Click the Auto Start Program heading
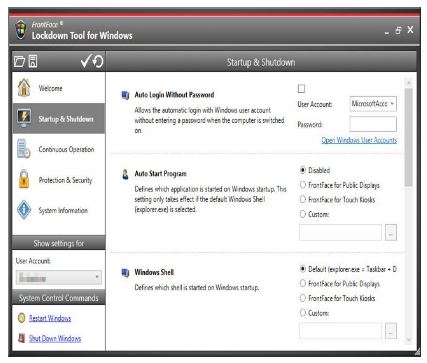The height and width of the screenshot is (363, 427). pos(160,174)
